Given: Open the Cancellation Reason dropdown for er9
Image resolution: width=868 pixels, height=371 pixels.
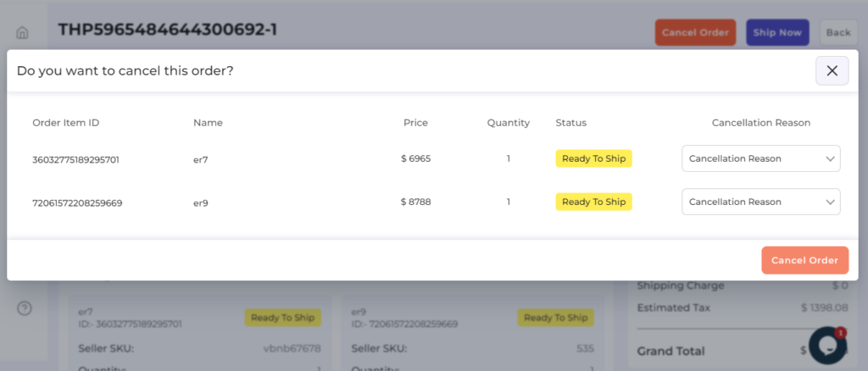Looking at the screenshot, I should pyautogui.click(x=760, y=202).
